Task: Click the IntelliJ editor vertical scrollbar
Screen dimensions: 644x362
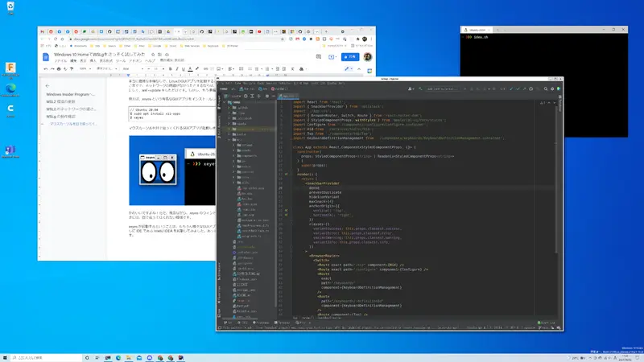Action: point(556,180)
